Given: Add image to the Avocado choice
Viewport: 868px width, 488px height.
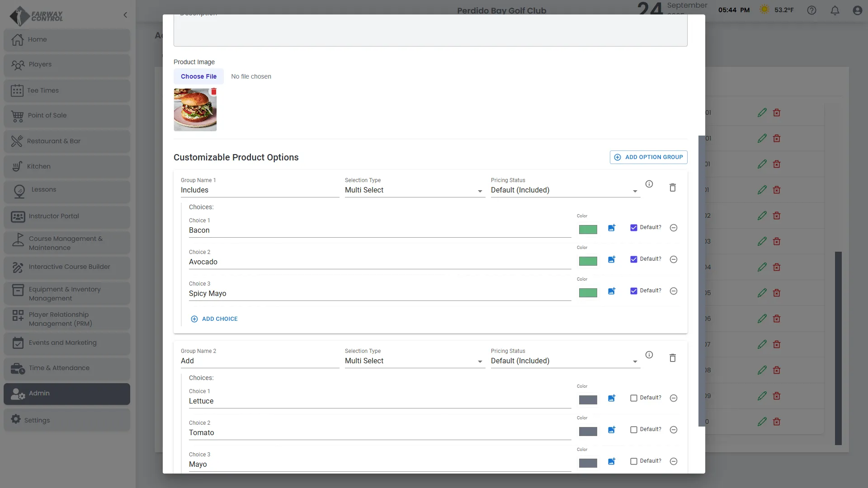Looking at the screenshot, I should tap(612, 259).
